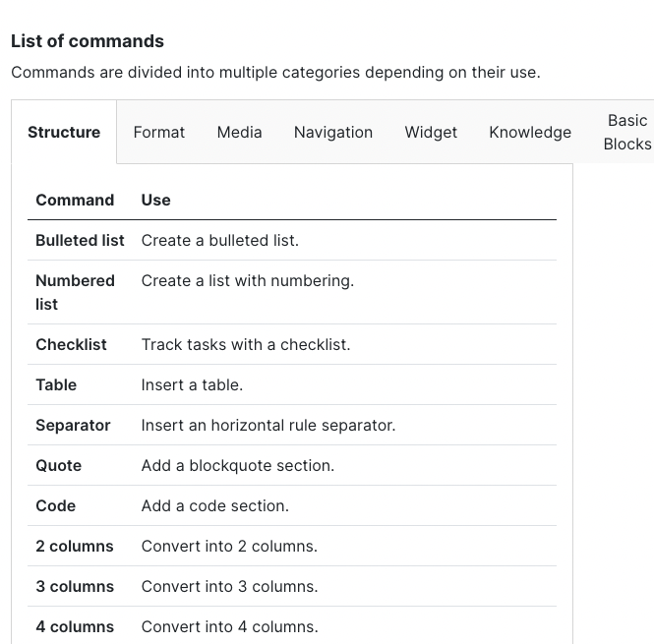
Task: Switch to the Structure tab
Action: click(64, 132)
